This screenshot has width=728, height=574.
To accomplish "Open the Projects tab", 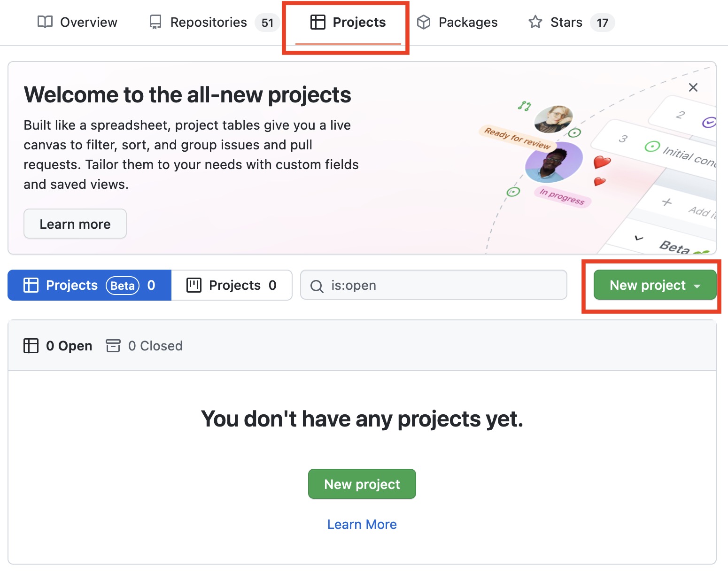I will [x=348, y=22].
